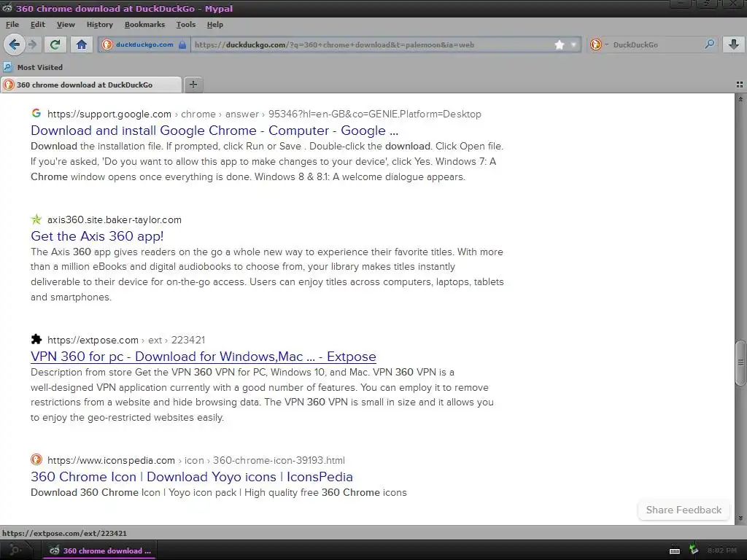Click the IconsPedia result favicon

(x=36, y=459)
